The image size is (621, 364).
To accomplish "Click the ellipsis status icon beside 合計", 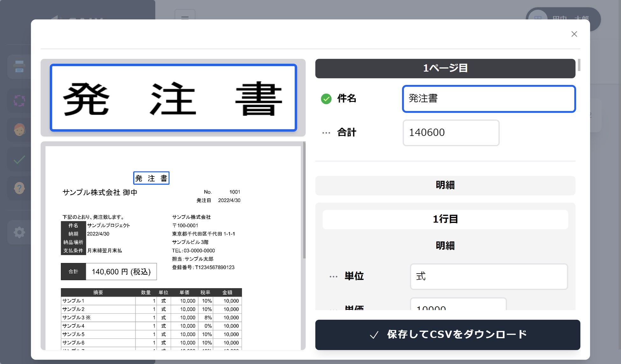I will click(326, 133).
